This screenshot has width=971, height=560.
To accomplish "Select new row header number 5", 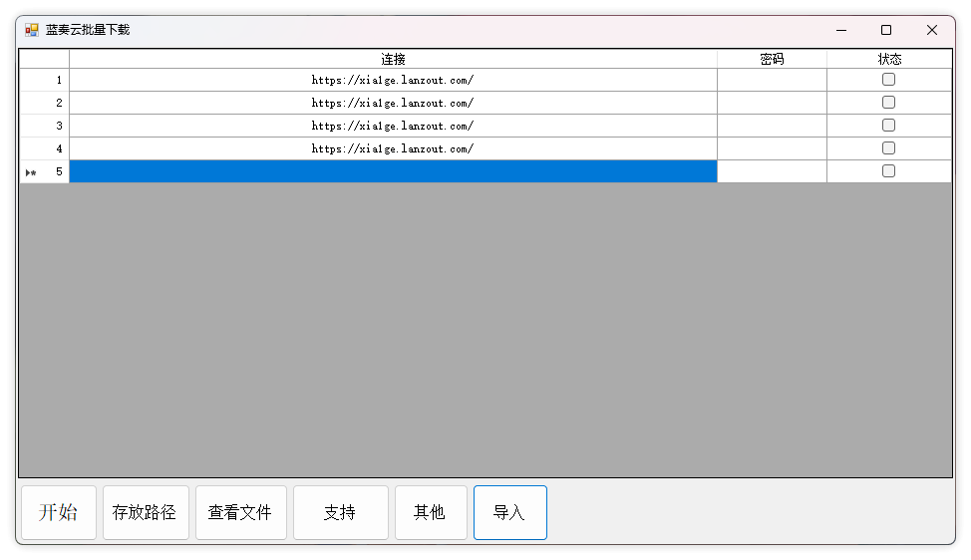I will point(45,171).
